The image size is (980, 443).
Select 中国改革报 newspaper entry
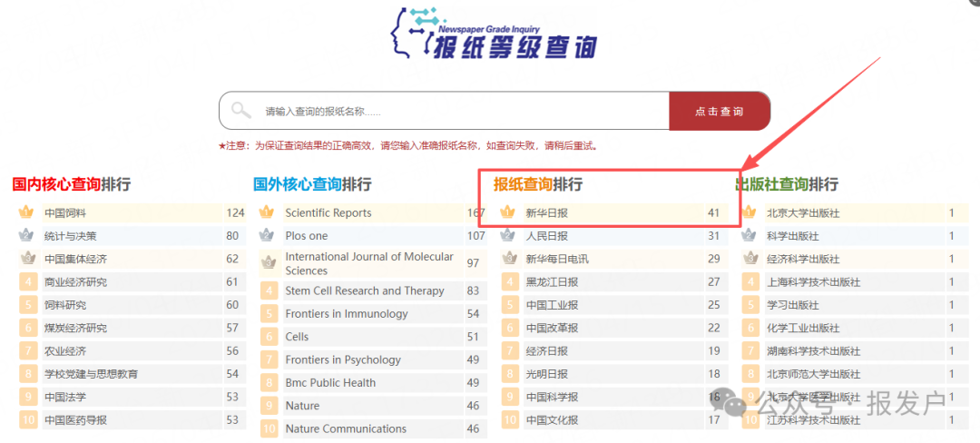click(552, 328)
